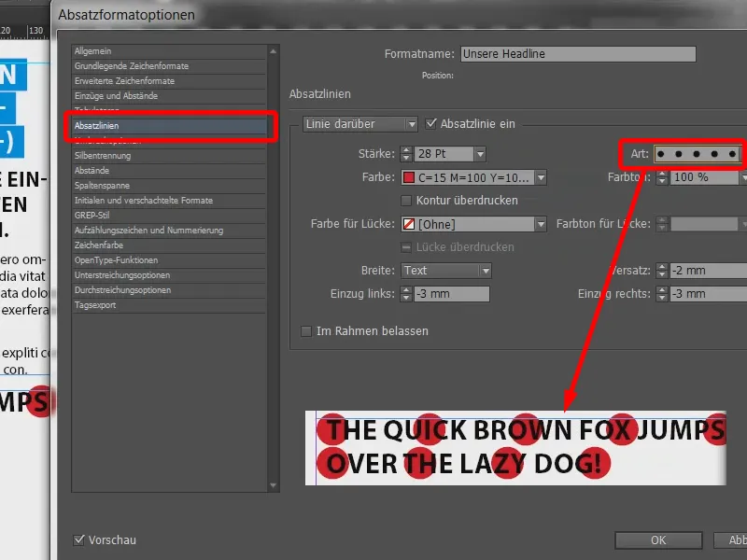Open the Breite Text dropdown

coord(446,271)
